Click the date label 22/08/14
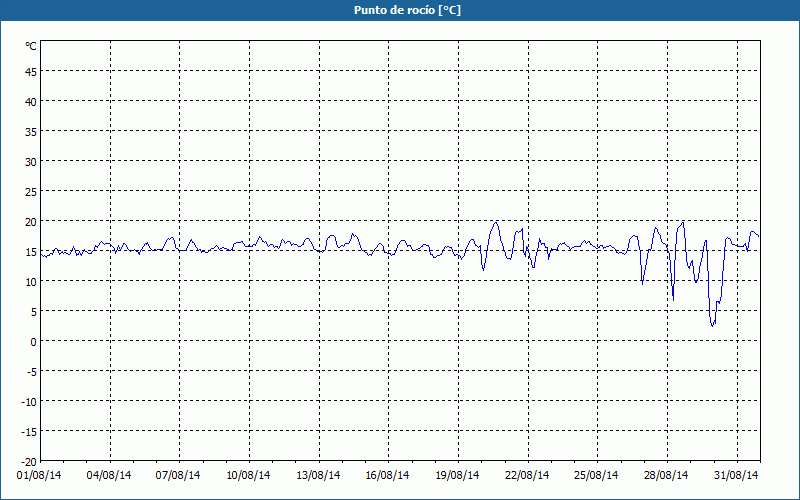 [527, 475]
